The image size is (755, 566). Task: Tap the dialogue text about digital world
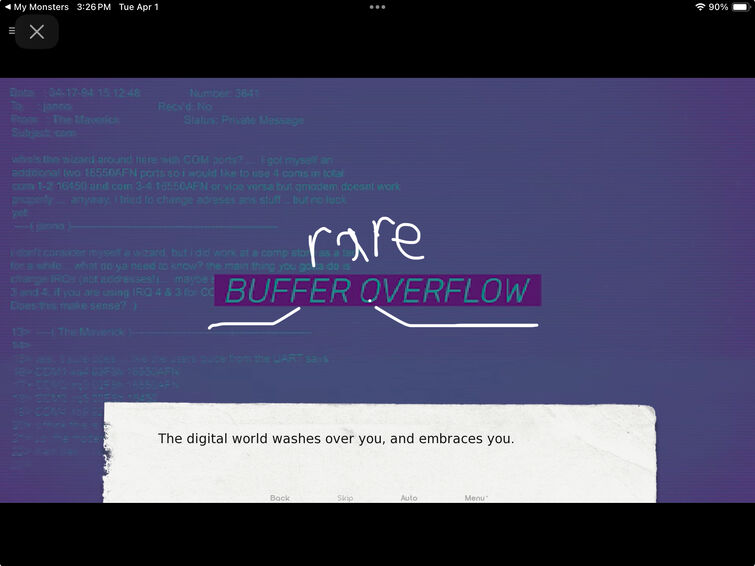coord(336,438)
